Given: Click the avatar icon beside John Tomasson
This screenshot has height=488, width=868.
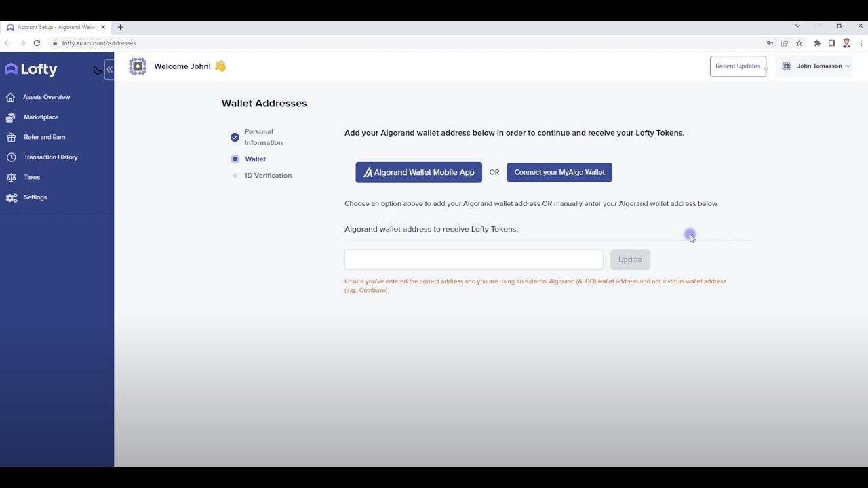Looking at the screenshot, I should click(787, 66).
